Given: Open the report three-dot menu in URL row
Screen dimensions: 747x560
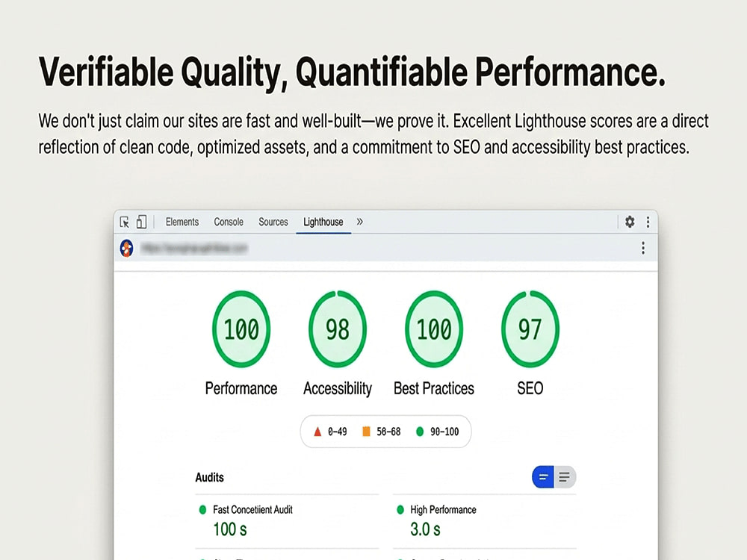Looking at the screenshot, I should (643, 248).
